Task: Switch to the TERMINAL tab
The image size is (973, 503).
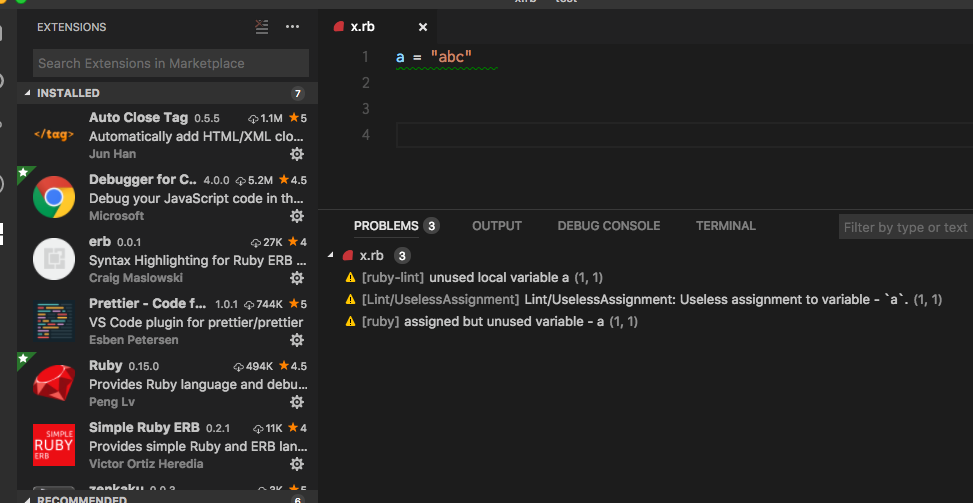Action: coord(725,226)
